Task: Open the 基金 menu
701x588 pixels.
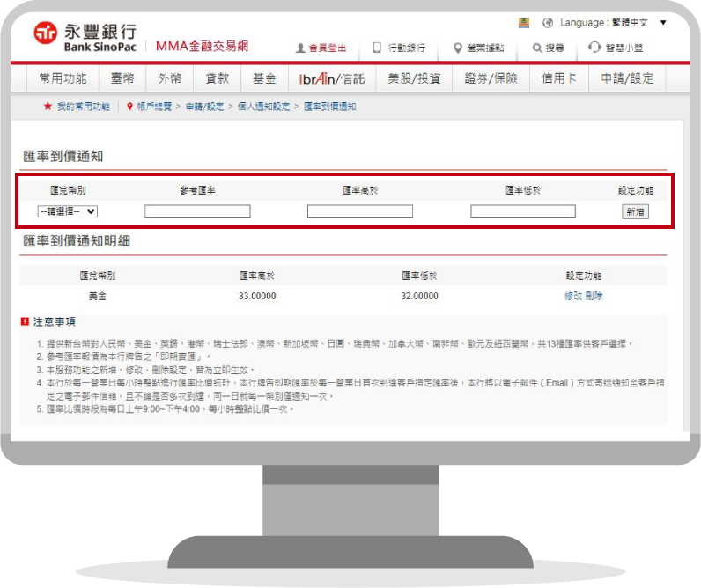Action: tap(264, 78)
